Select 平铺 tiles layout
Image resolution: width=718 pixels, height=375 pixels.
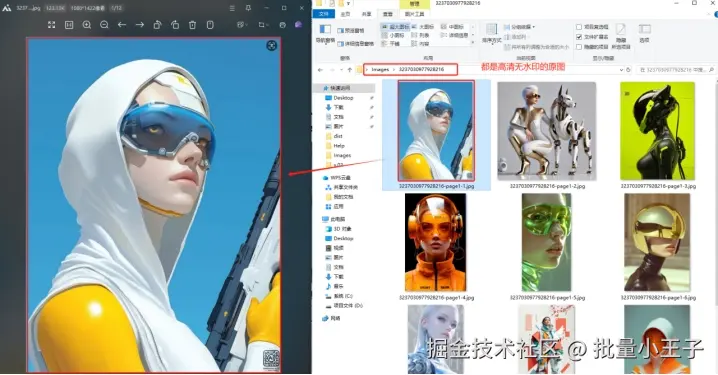[x=391, y=43]
